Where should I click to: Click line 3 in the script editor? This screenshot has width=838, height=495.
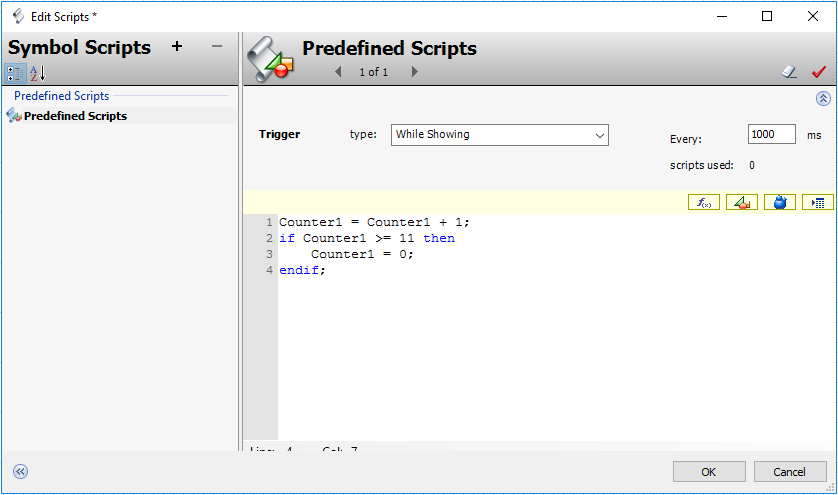[362, 254]
